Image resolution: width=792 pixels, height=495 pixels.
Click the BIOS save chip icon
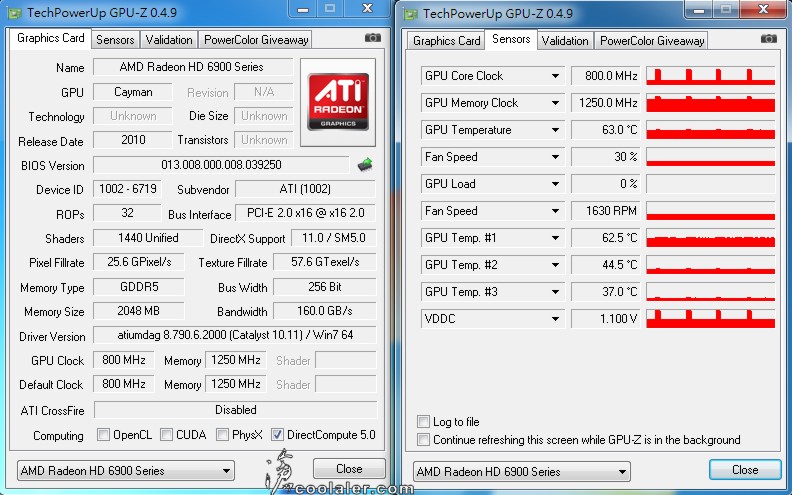tap(365, 164)
